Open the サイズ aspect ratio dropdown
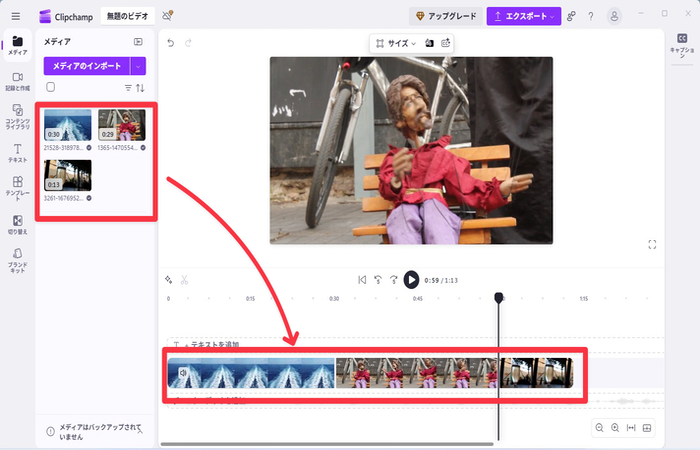 click(396, 43)
